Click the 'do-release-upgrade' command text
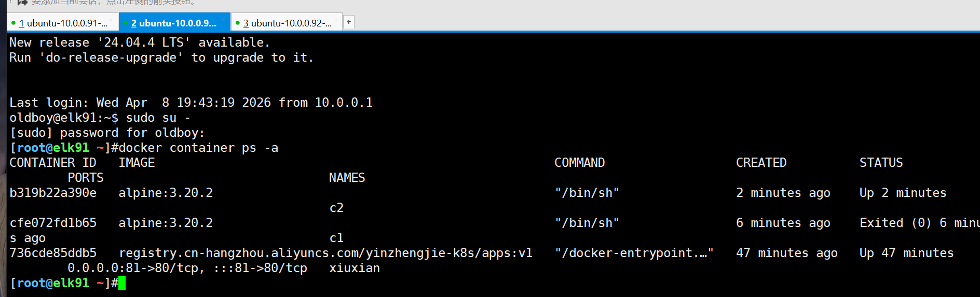 click(112, 58)
